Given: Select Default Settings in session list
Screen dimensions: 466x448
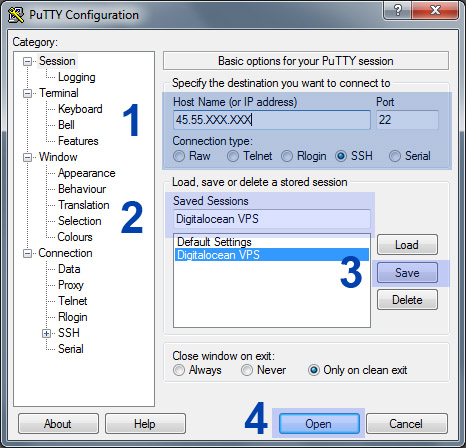Looking at the screenshot, I should tap(214, 242).
